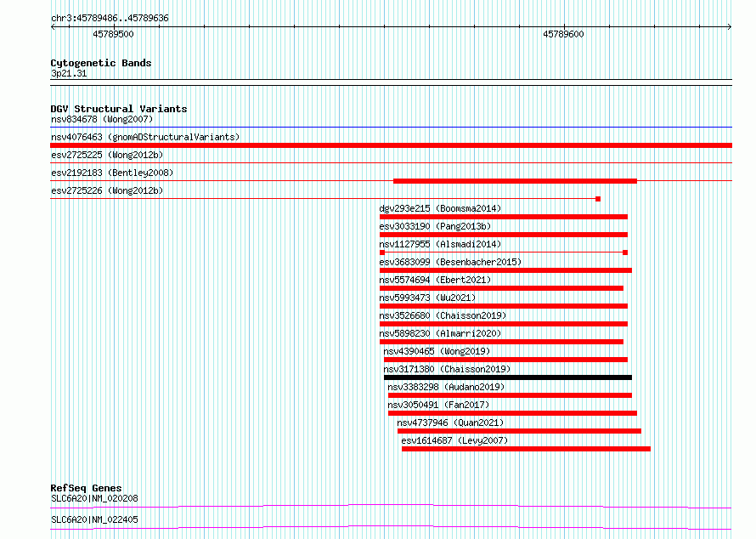The image size is (756, 539).
Task: Click red bar under nsv3050491 (Fan2017)
Action: [512, 413]
